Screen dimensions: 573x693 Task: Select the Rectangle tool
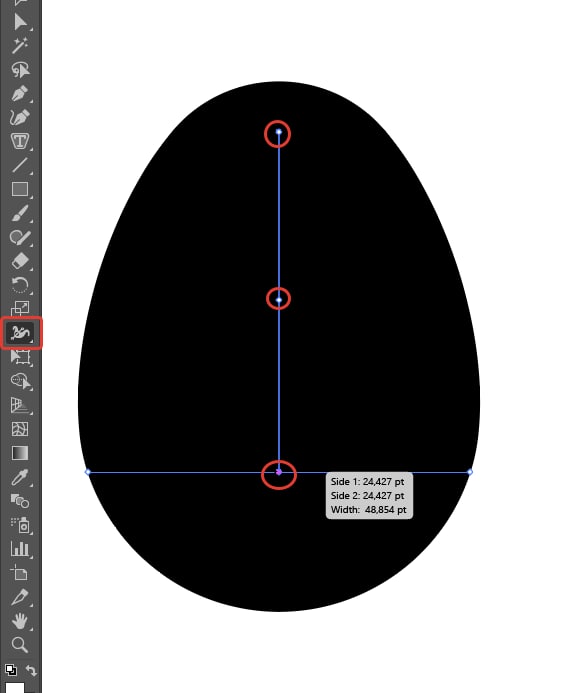pyautogui.click(x=20, y=189)
